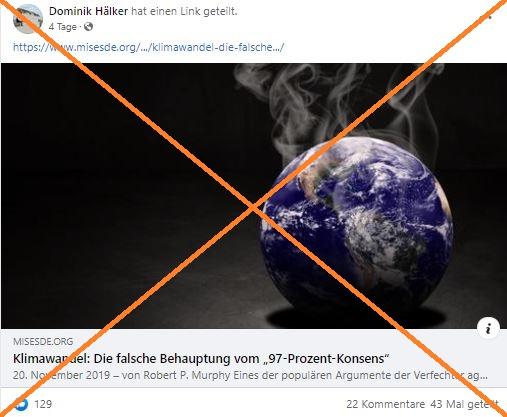Open the smoking Earth preview image
This screenshot has width=507, height=417.
click(254, 196)
